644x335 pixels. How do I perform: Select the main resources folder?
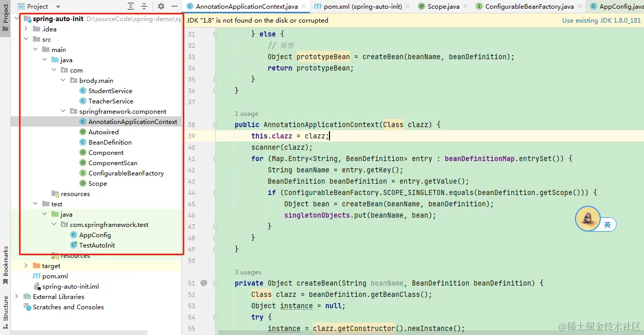click(75, 194)
